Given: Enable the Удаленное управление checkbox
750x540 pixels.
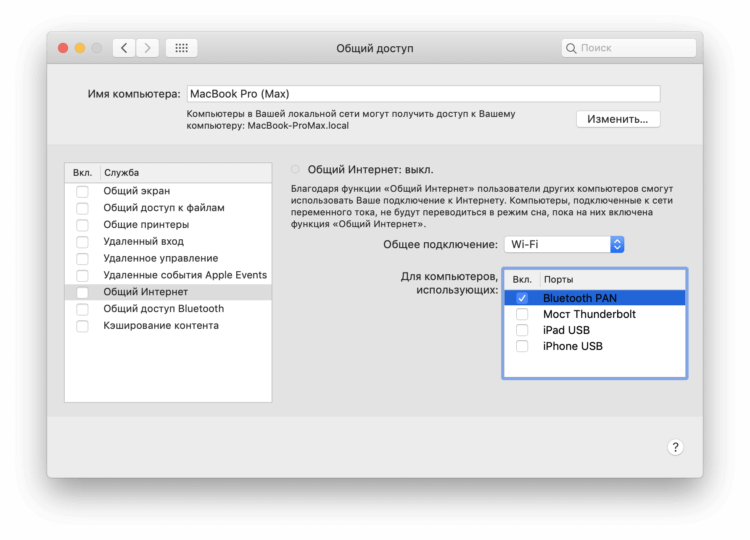Looking at the screenshot, I should pos(82,258).
